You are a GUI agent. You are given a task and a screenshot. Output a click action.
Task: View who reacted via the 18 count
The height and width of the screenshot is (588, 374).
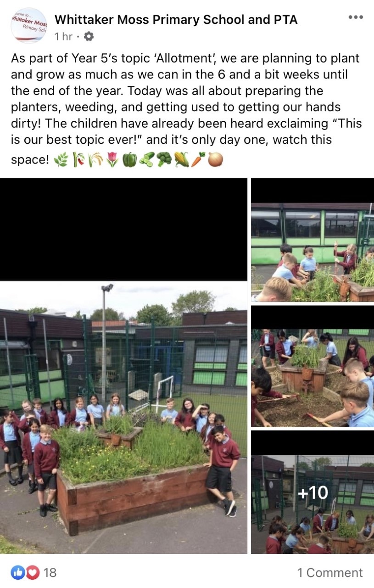(x=50, y=572)
